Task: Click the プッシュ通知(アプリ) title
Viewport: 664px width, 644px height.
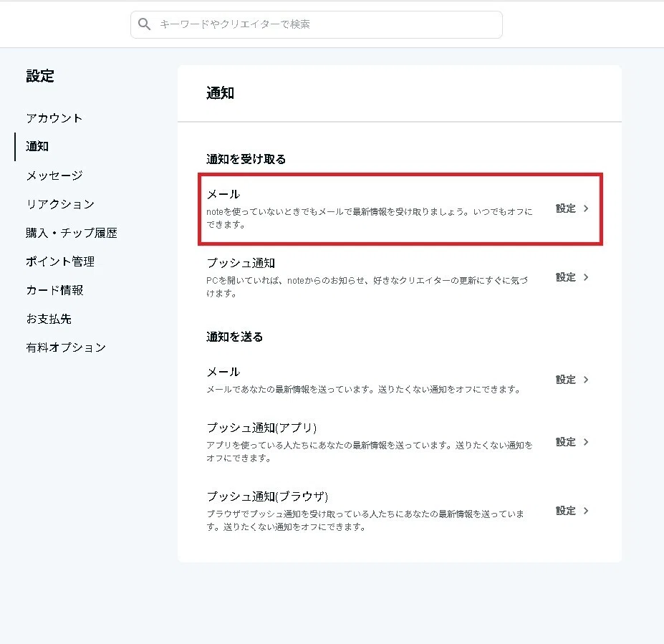Action: [261, 428]
